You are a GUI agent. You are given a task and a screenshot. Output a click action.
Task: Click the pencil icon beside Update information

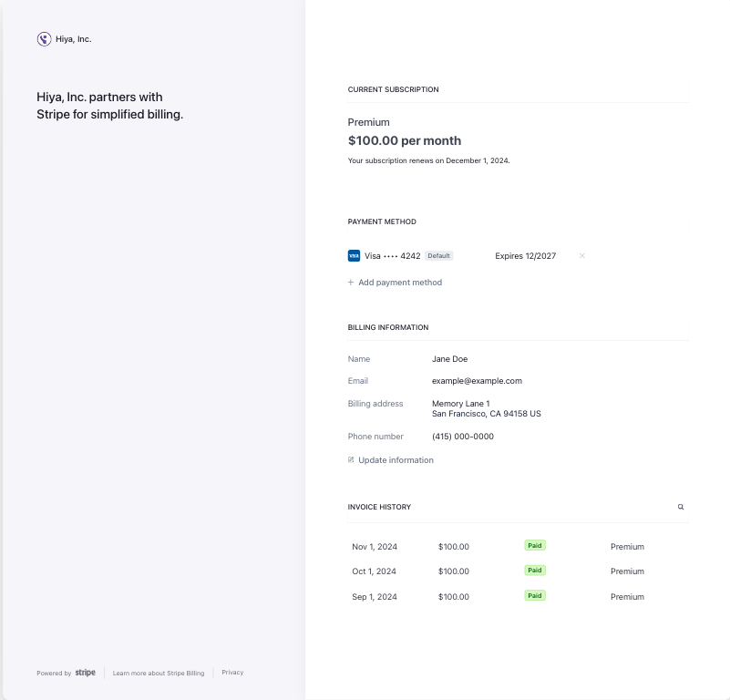[x=351, y=460]
